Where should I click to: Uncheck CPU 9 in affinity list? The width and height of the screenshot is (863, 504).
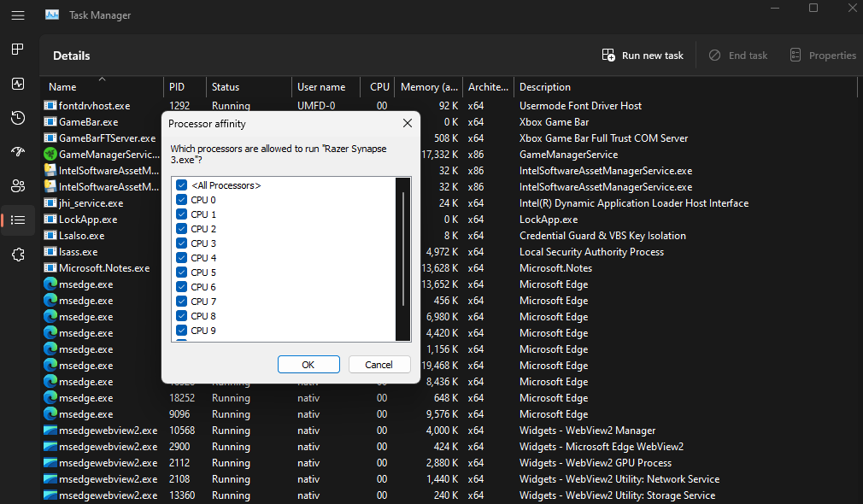coord(182,331)
